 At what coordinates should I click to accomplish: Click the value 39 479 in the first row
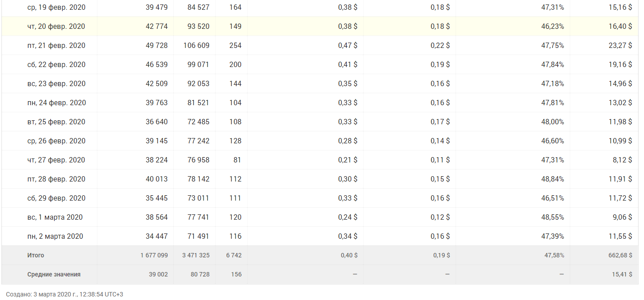coord(156,8)
